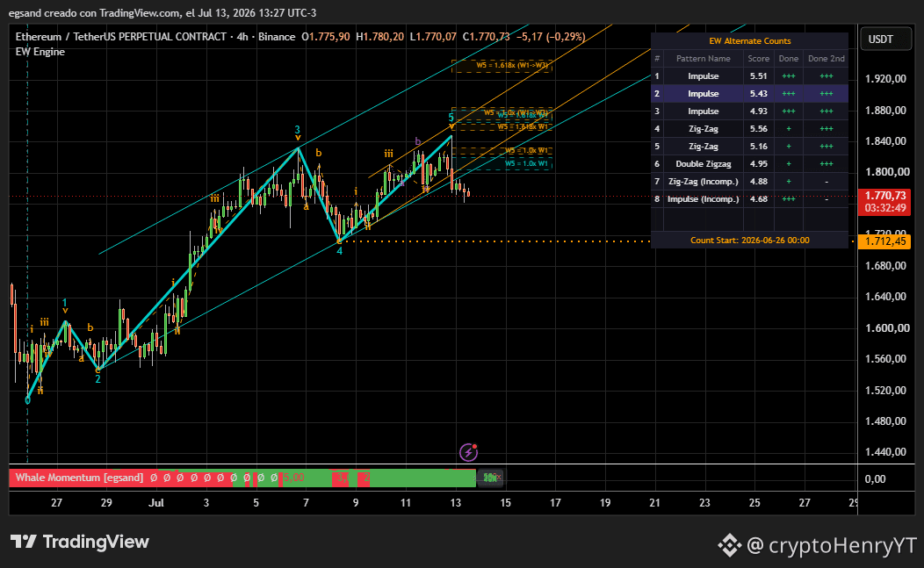Click the Double Zigzag pattern name

point(703,164)
